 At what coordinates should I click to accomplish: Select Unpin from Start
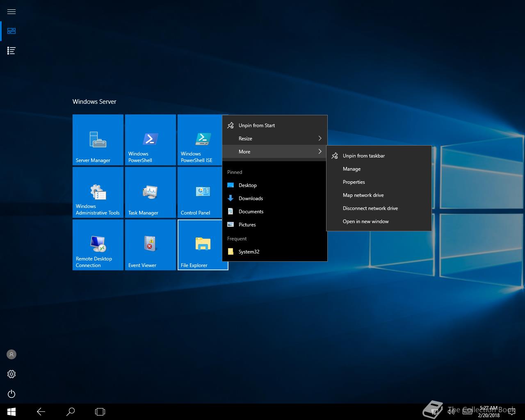coord(275,126)
